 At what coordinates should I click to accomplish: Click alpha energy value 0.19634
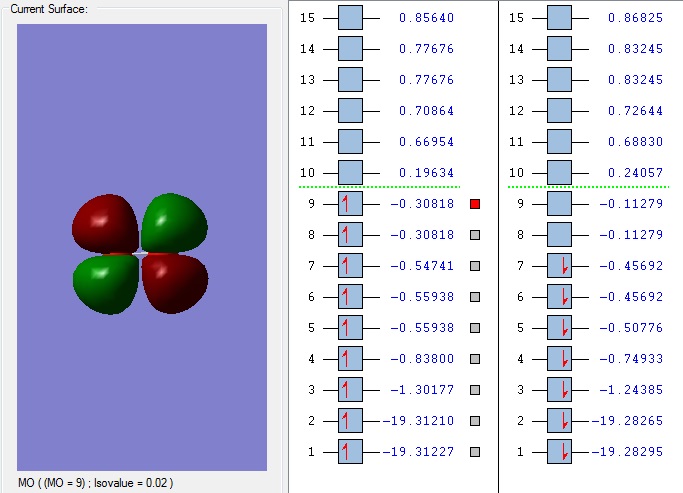point(426,173)
